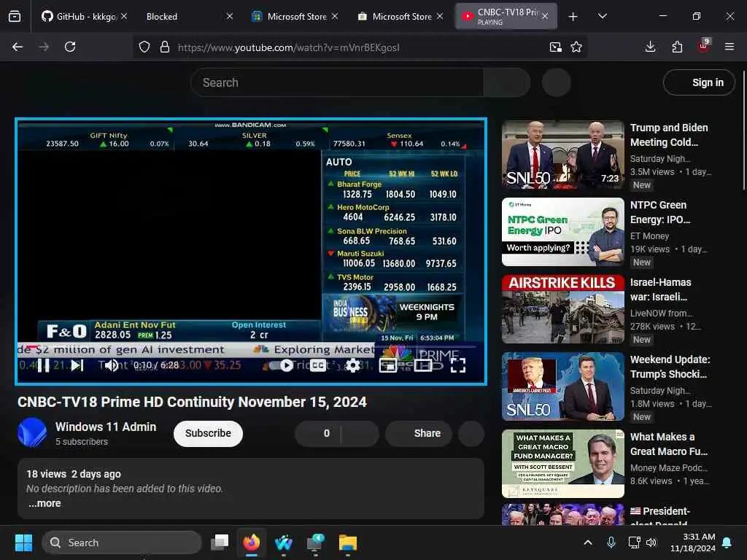Pause the YouTube video
The width and height of the screenshot is (747, 560).
pos(43,365)
